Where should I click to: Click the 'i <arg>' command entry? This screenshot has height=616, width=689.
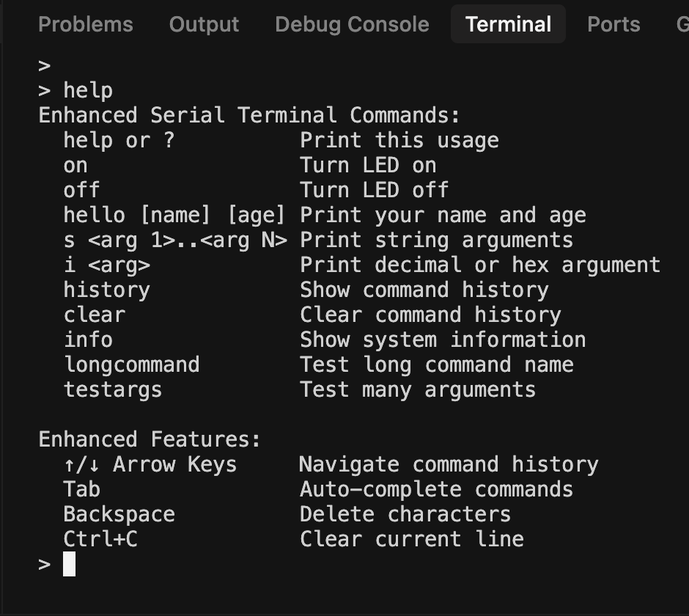(x=107, y=265)
